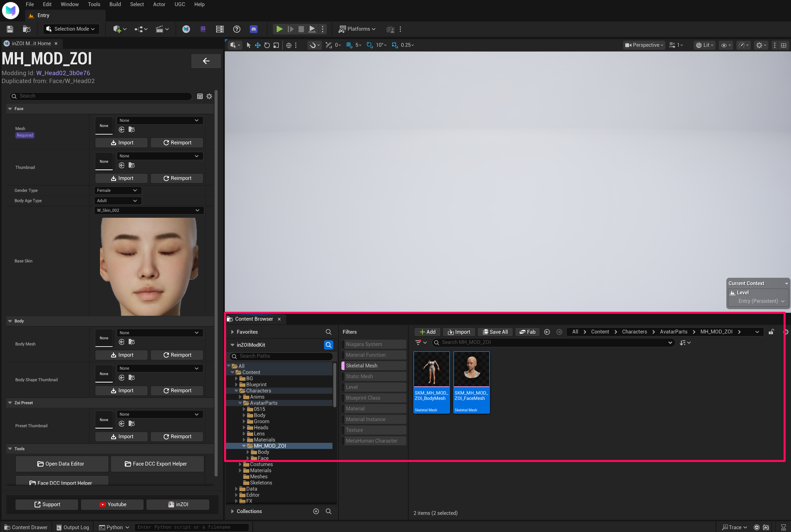
Task: Click the Content Browser lock icon
Action: [771, 332]
